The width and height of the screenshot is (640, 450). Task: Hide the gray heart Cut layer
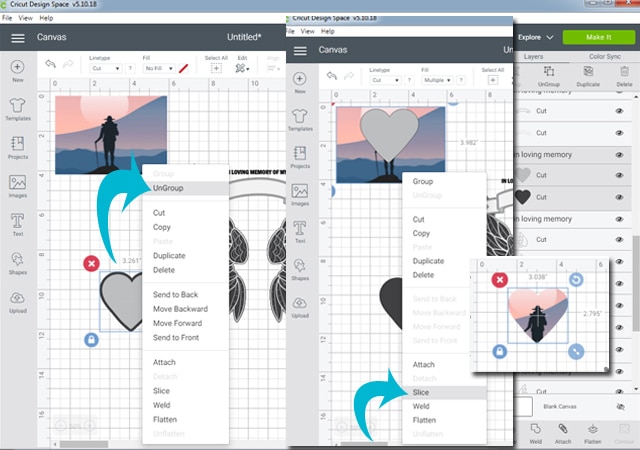click(619, 175)
